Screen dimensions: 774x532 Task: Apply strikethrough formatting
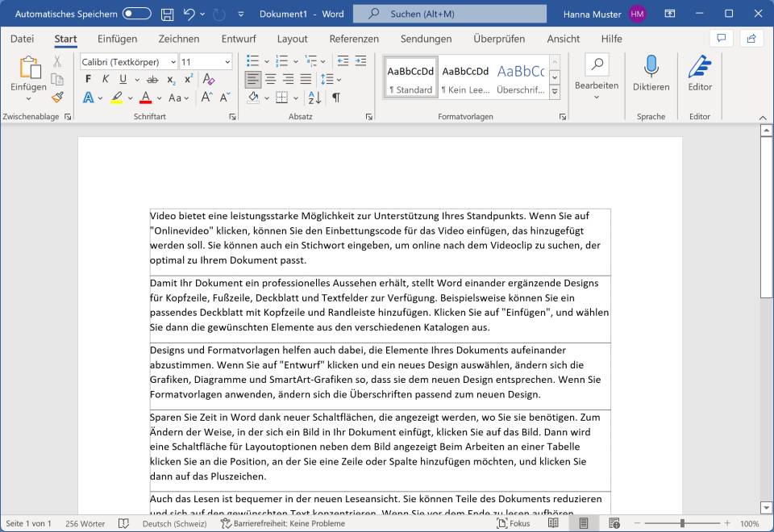(x=152, y=80)
